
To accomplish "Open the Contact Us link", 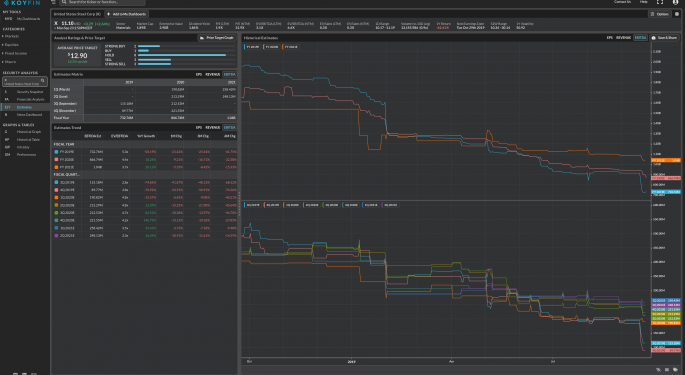I will (622, 2).
